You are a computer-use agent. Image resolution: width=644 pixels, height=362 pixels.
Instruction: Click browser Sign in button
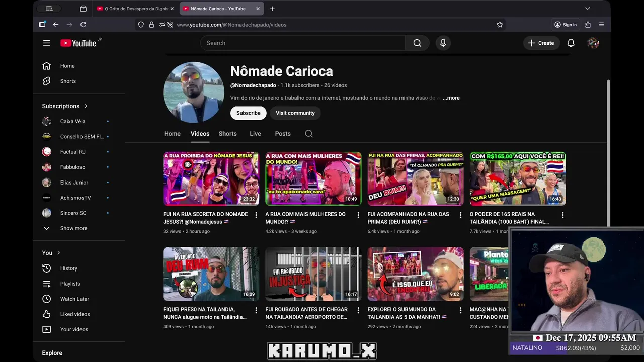[566, 24]
